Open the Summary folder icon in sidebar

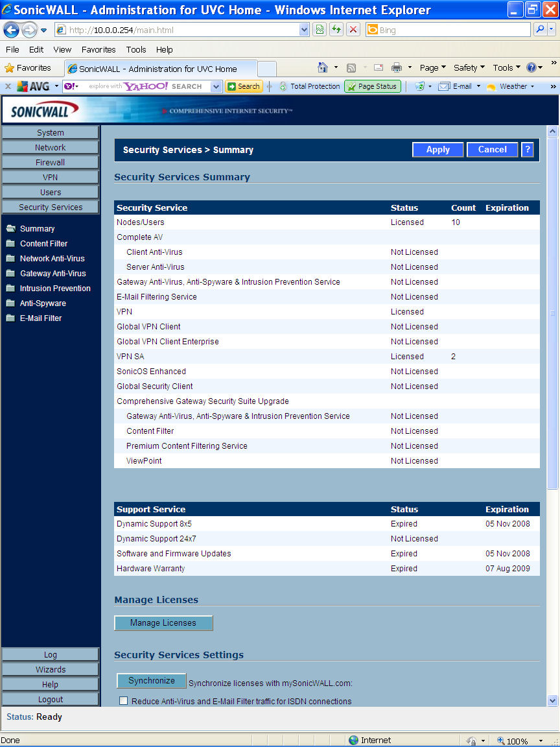(10, 229)
